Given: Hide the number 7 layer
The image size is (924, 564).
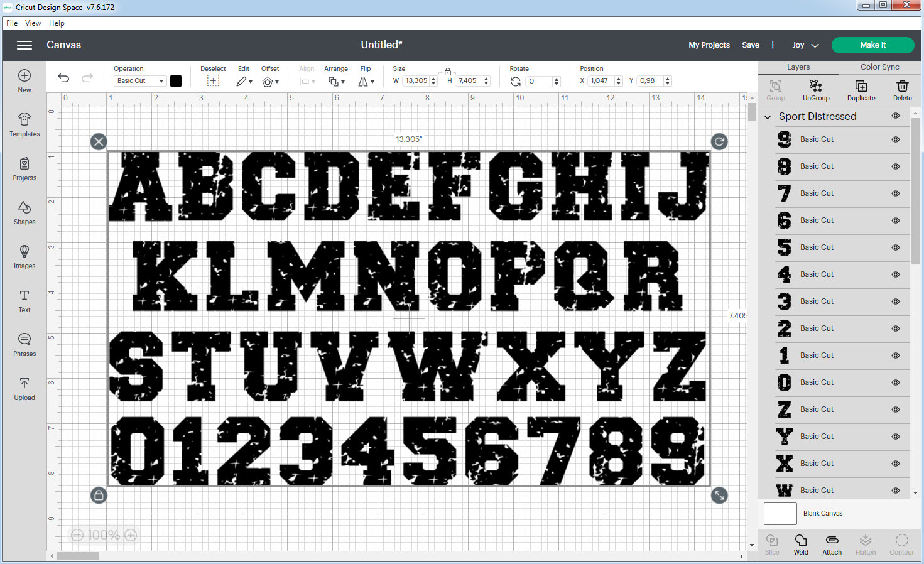Looking at the screenshot, I should pyautogui.click(x=896, y=193).
